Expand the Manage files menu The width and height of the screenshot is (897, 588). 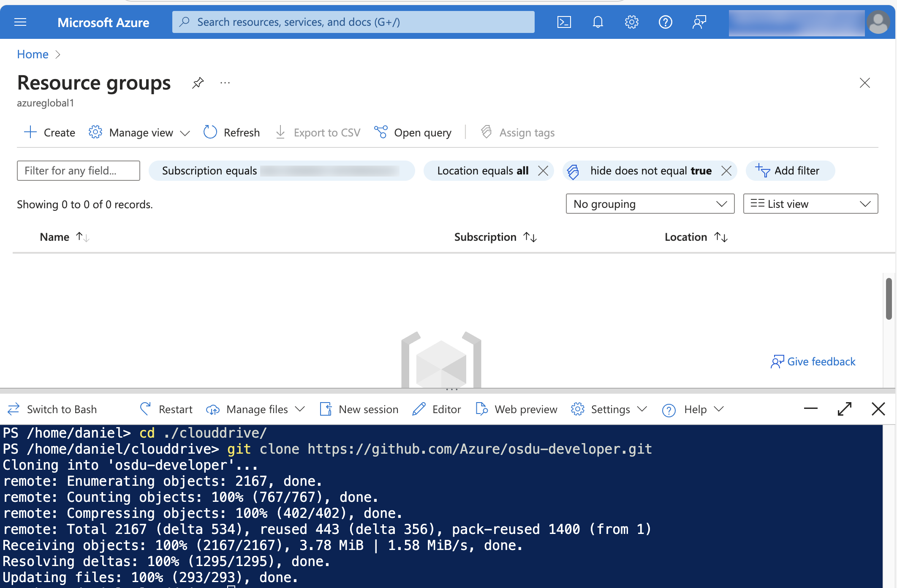point(299,409)
